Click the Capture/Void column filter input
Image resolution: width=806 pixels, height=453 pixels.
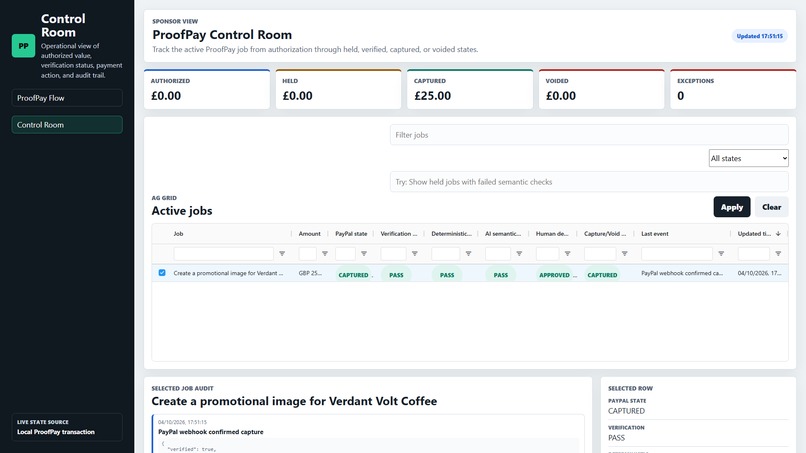click(600, 253)
